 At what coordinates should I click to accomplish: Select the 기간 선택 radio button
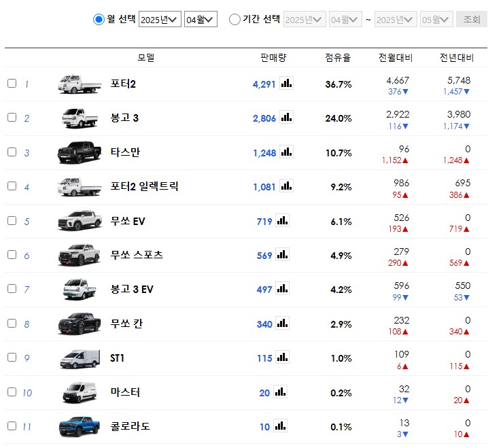tap(235, 20)
